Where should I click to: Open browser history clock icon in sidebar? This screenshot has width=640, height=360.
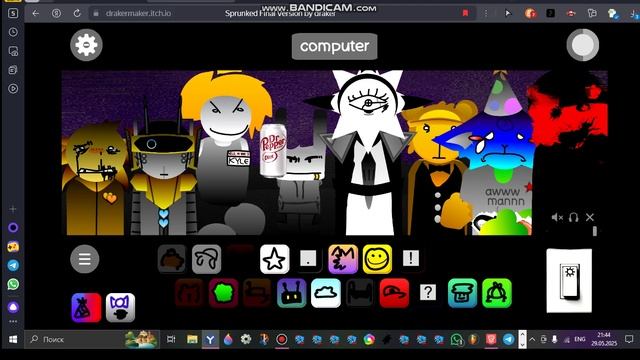13,32
